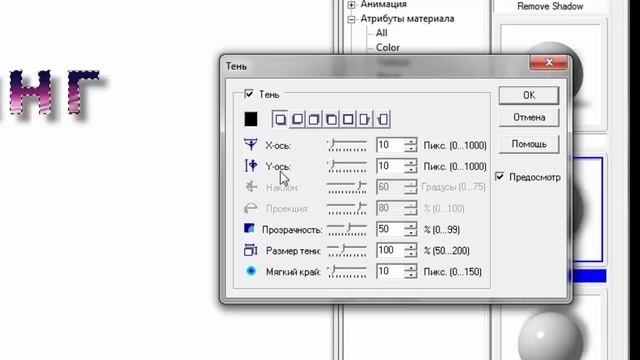The image size is (640, 360).
Task: Toggle the Предосмотр preview checkbox
Action: [500, 177]
